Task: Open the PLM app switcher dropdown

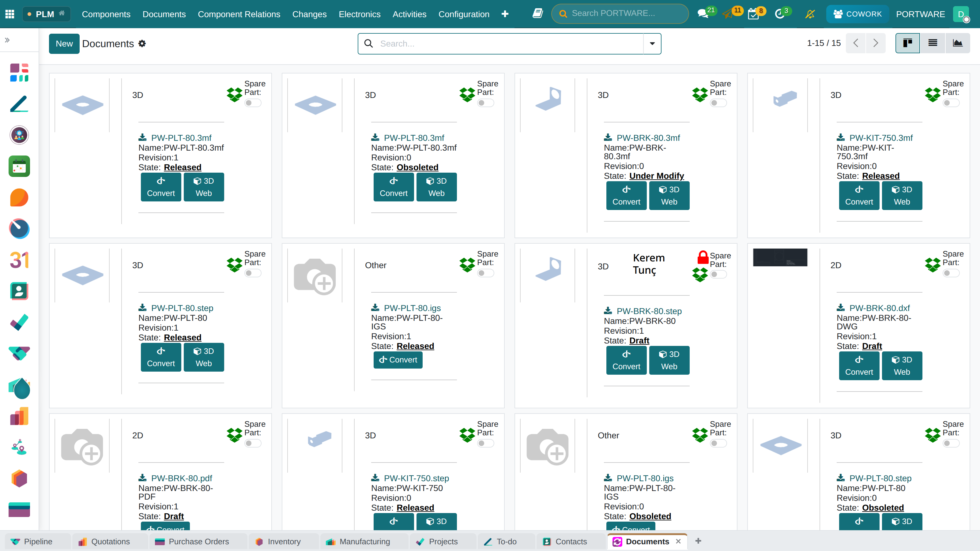Action: (47, 14)
